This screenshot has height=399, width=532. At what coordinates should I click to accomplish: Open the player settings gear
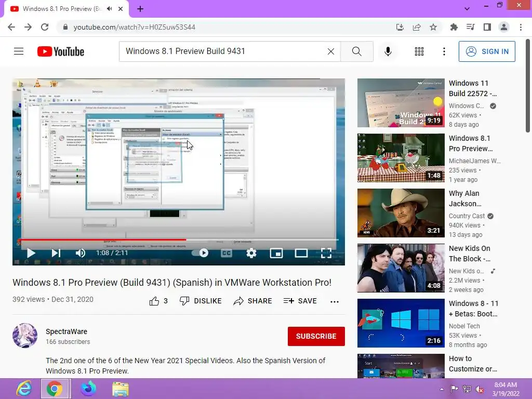(251, 253)
